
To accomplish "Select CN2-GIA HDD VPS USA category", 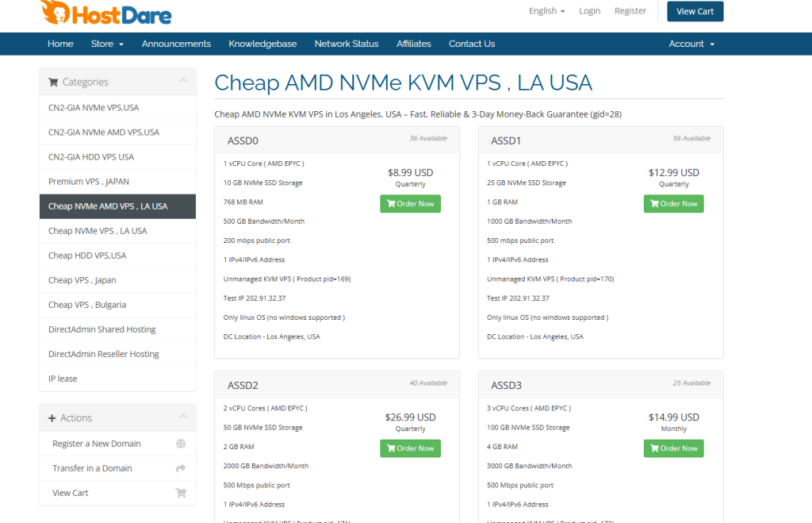I will 117,157.
